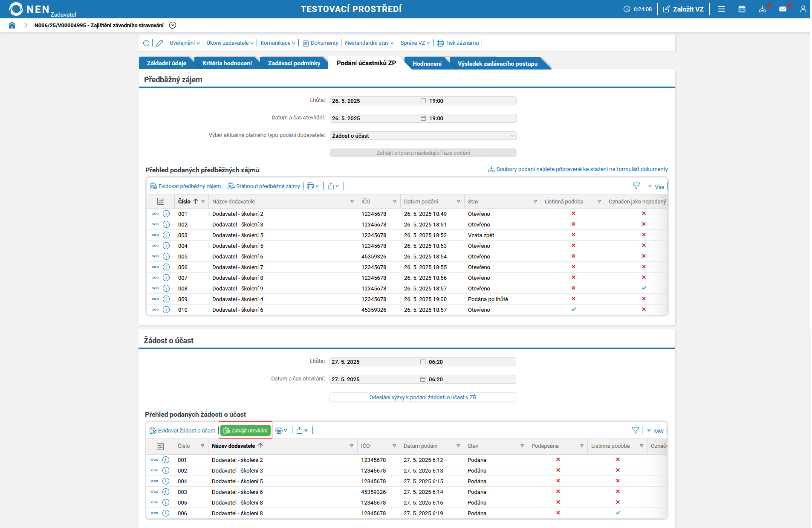This screenshot has height=528, width=812.
Task: Open the envelope messages icon
Action: coord(783,9)
